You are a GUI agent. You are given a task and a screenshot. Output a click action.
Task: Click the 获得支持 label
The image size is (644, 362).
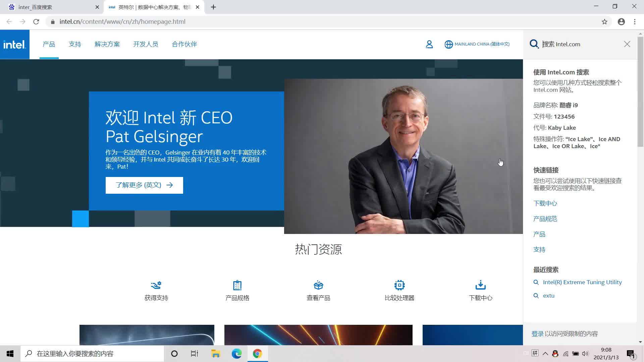point(156,298)
